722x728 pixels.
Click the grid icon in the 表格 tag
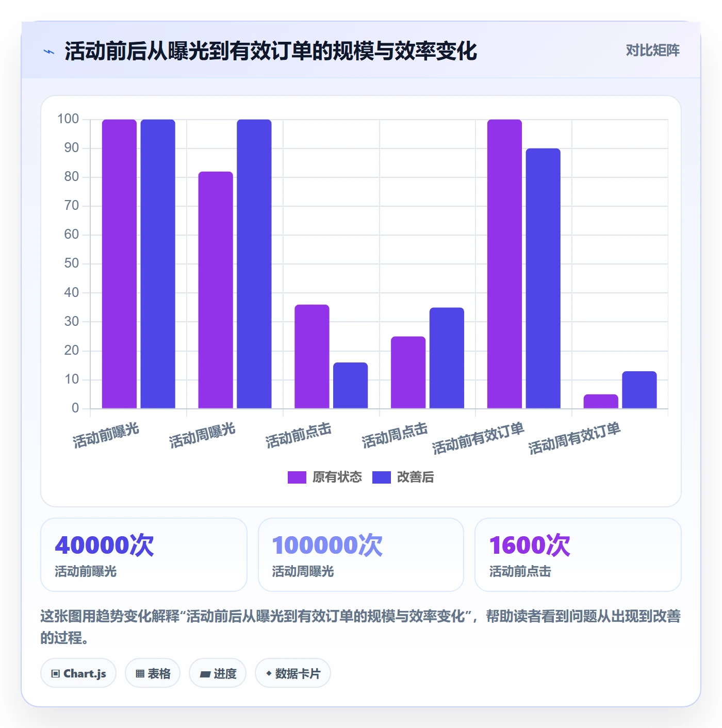(140, 673)
